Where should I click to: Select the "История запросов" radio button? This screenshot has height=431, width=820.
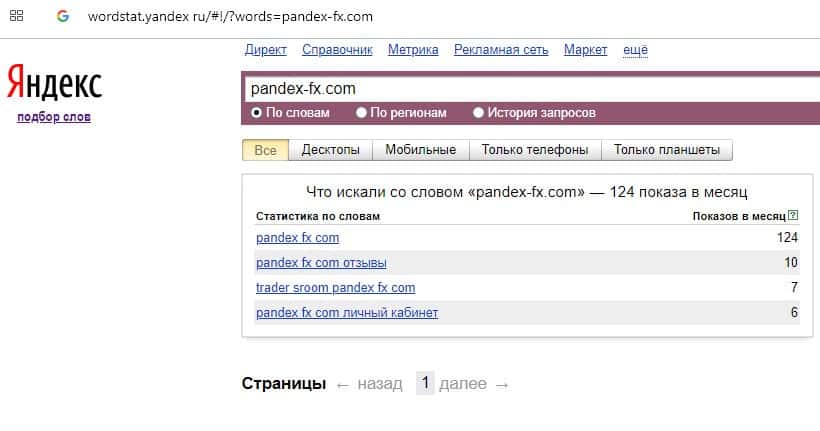(x=479, y=113)
